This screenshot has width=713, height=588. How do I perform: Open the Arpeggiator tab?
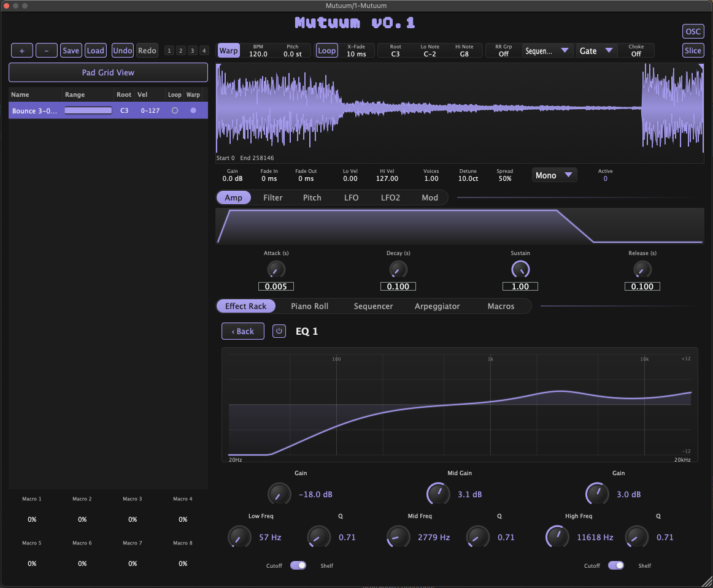[437, 307]
